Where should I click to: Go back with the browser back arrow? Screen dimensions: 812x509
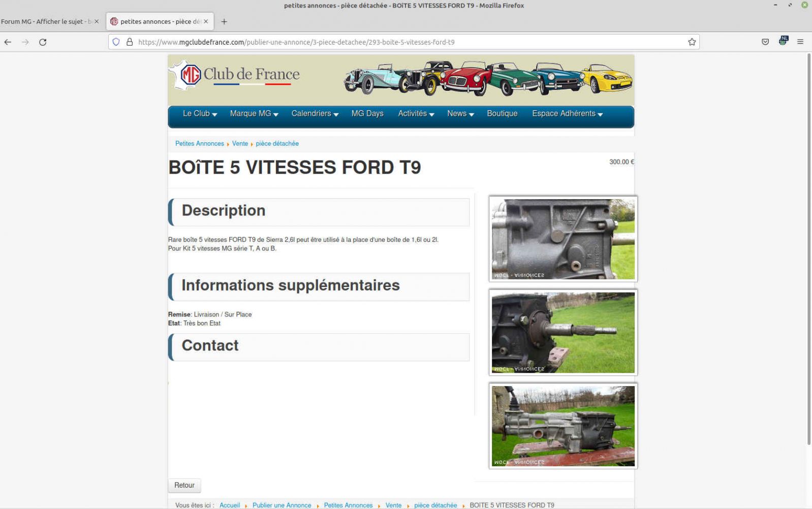[8, 42]
